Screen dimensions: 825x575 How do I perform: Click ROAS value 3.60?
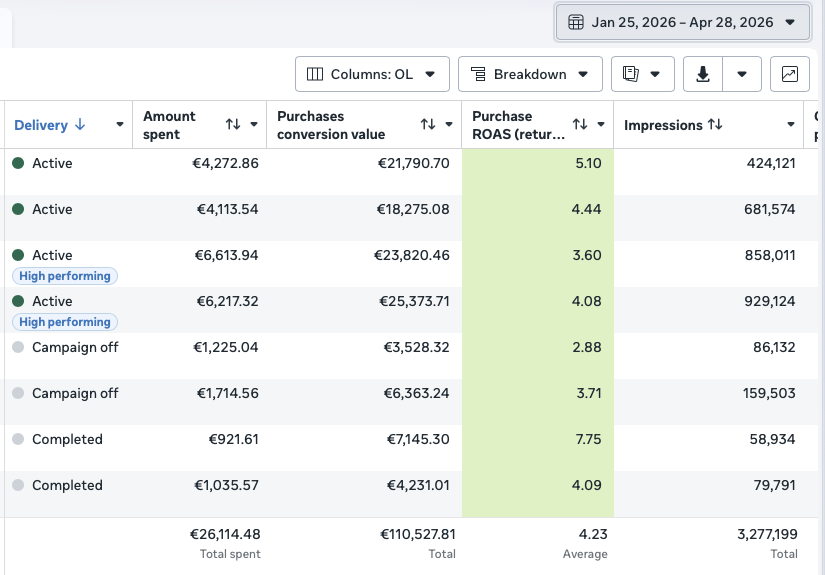pyautogui.click(x=587, y=256)
